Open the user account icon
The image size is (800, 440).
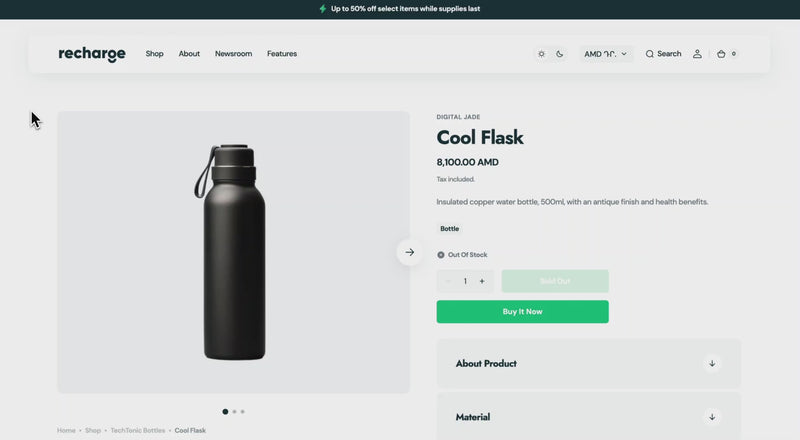(697, 54)
